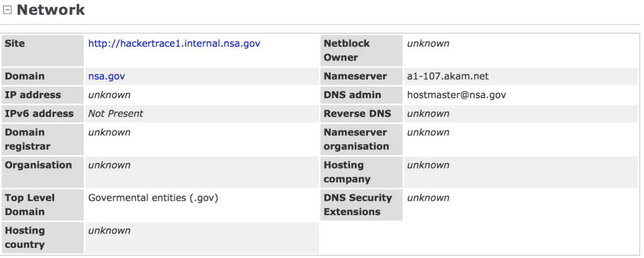
Task: Click the Organisation row label
Action: 38,165
